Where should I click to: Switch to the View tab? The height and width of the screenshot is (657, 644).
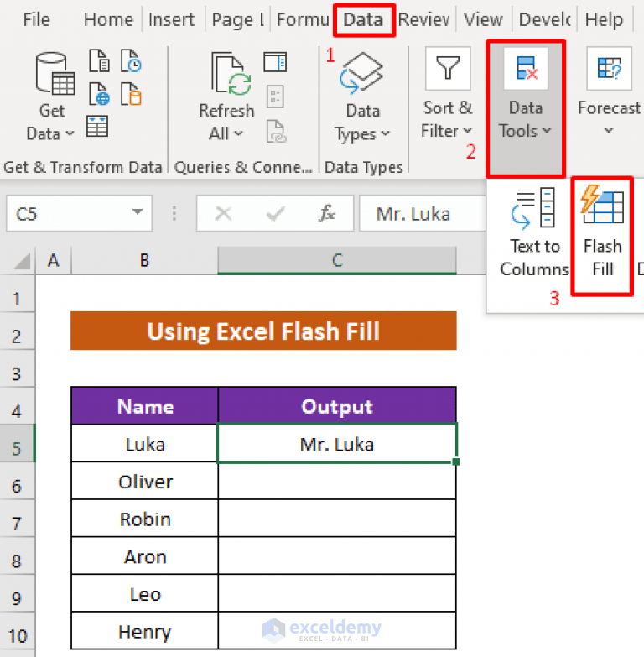click(483, 19)
